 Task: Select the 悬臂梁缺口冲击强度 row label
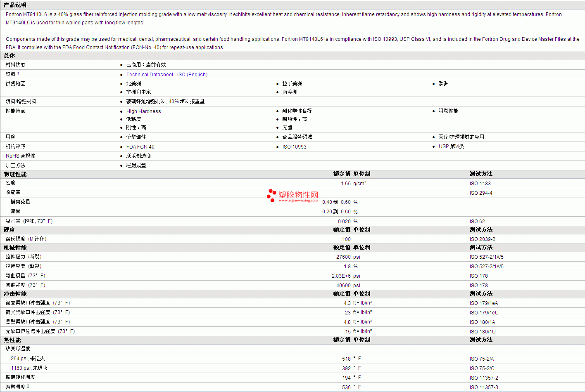point(38,322)
